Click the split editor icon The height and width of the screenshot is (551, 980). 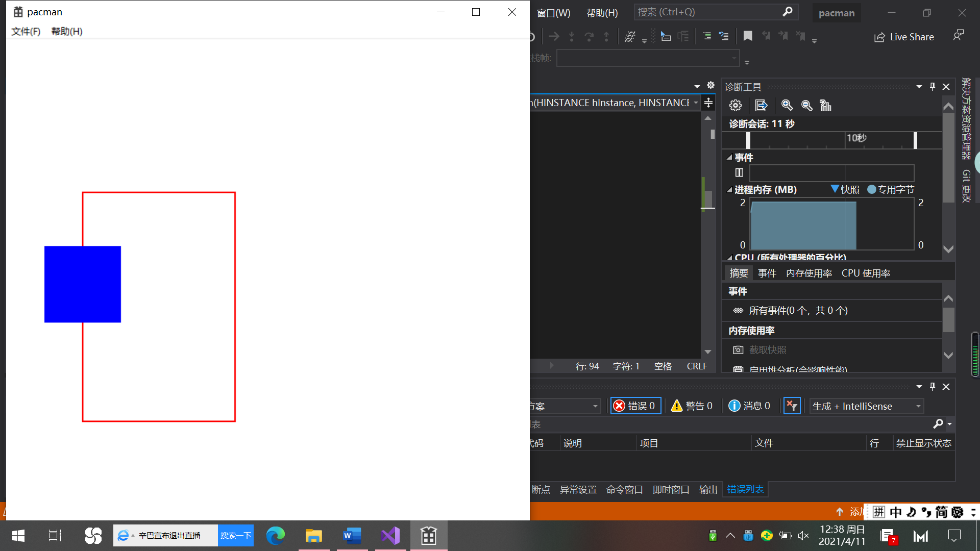(708, 103)
